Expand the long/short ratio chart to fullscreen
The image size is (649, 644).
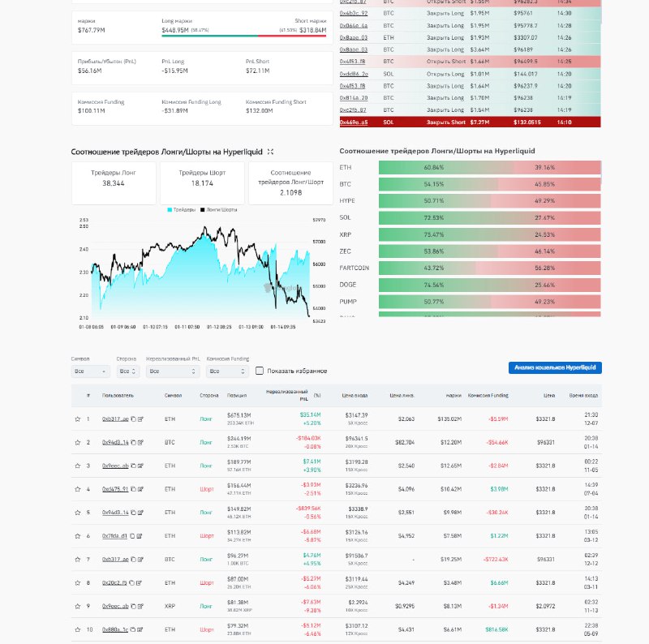(270, 152)
